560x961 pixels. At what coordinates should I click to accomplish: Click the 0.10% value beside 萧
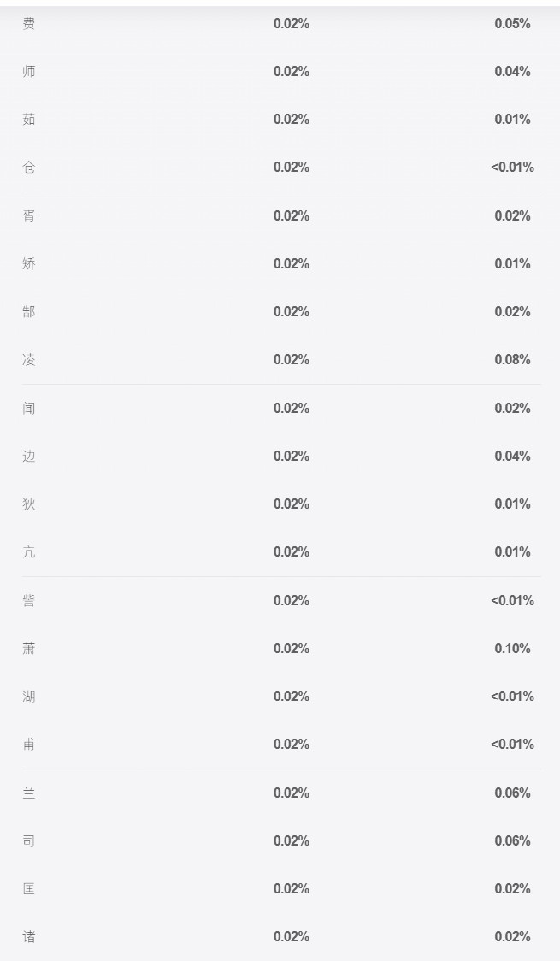coord(512,648)
